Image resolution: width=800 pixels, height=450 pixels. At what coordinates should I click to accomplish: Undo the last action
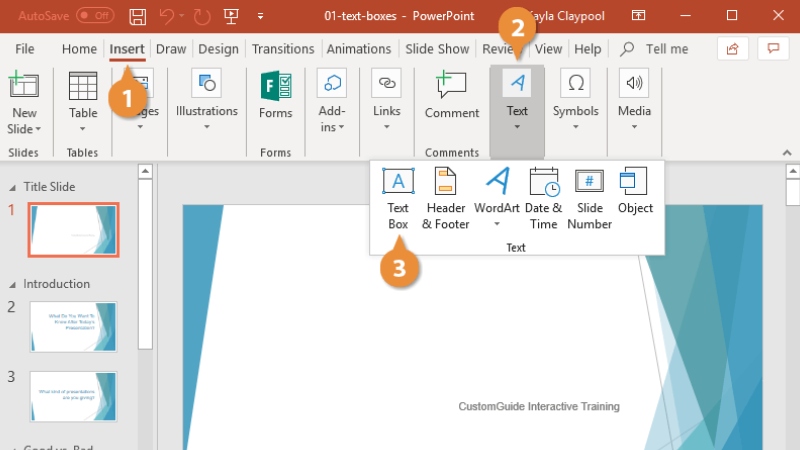[166, 16]
